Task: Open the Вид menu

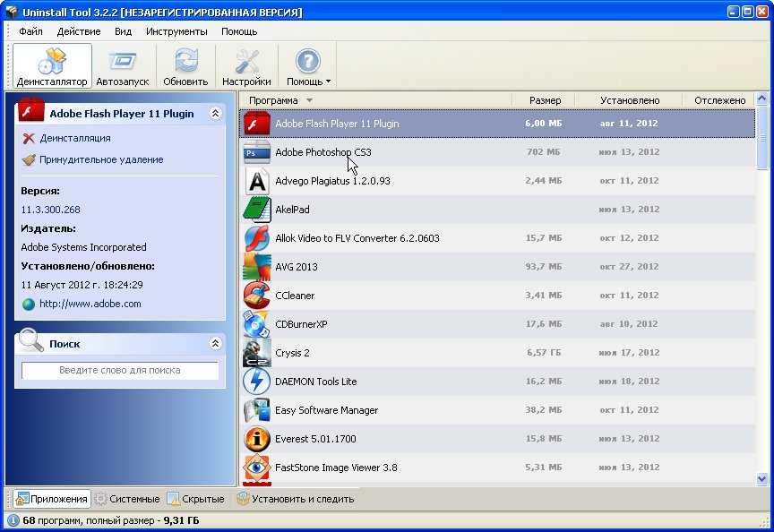Action: point(123,31)
